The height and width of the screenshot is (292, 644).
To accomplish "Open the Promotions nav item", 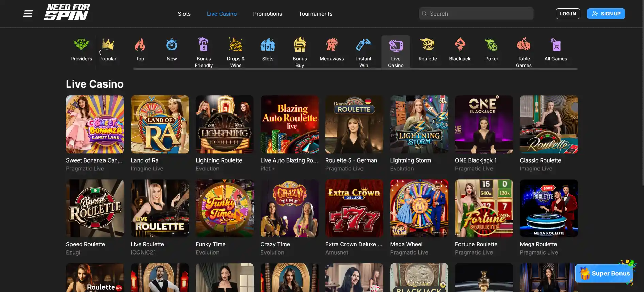I will [268, 14].
